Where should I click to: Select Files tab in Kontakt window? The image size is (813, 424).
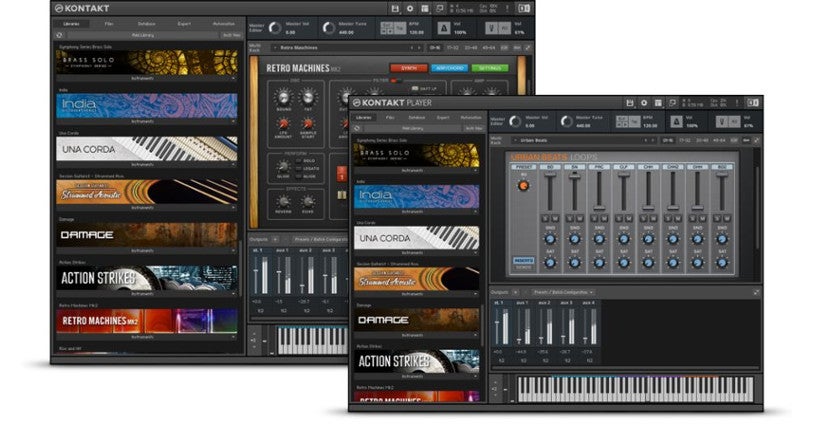click(x=109, y=24)
